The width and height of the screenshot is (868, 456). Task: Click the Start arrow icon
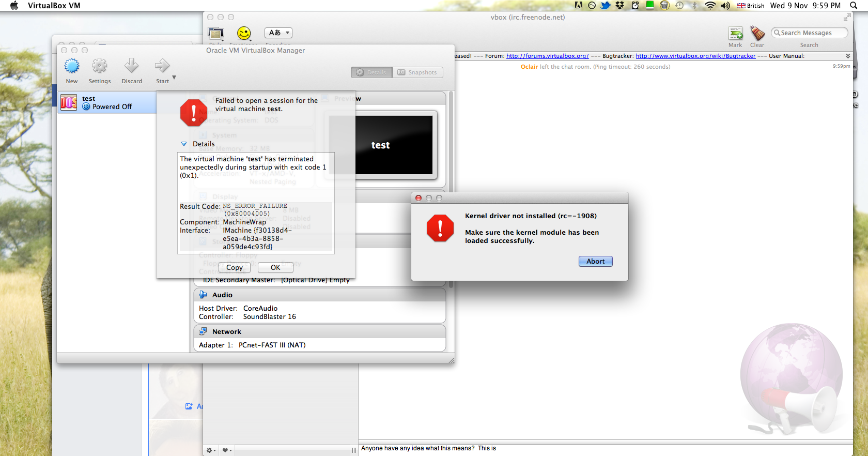(x=162, y=66)
